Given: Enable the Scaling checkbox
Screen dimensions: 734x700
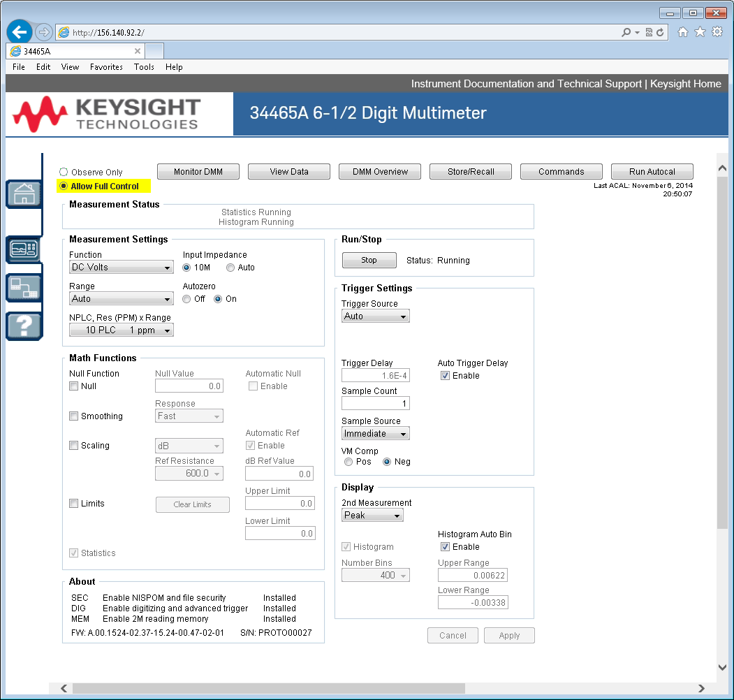Looking at the screenshot, I should click(x=73, y=445).
